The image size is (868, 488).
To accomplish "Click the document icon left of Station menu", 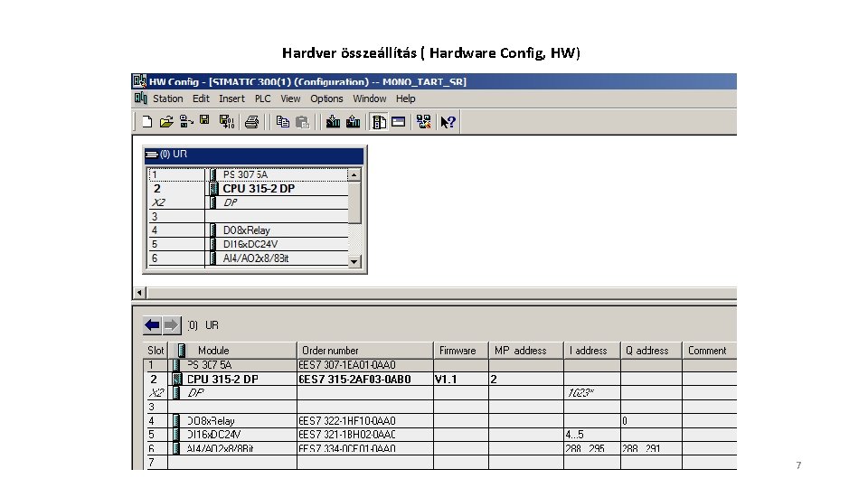I will click(x=141, y=99).
